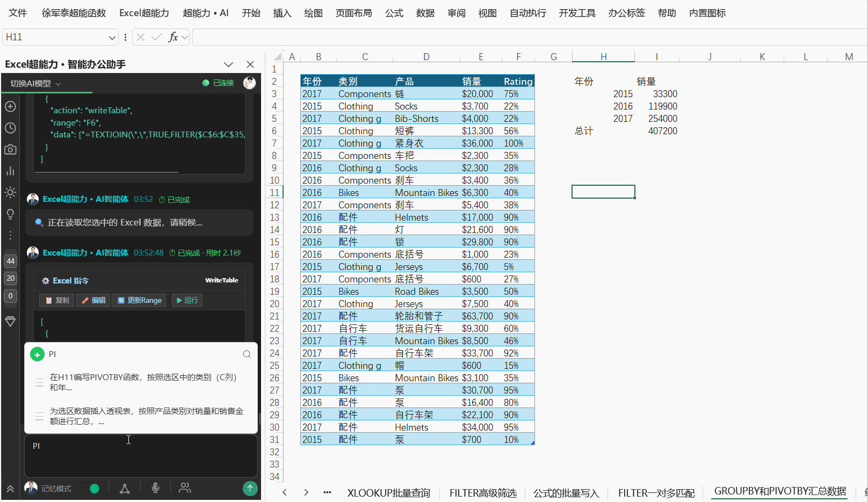Click the Name Box showing H11
This screenshot has height=502, width=868.
point(55,37)
